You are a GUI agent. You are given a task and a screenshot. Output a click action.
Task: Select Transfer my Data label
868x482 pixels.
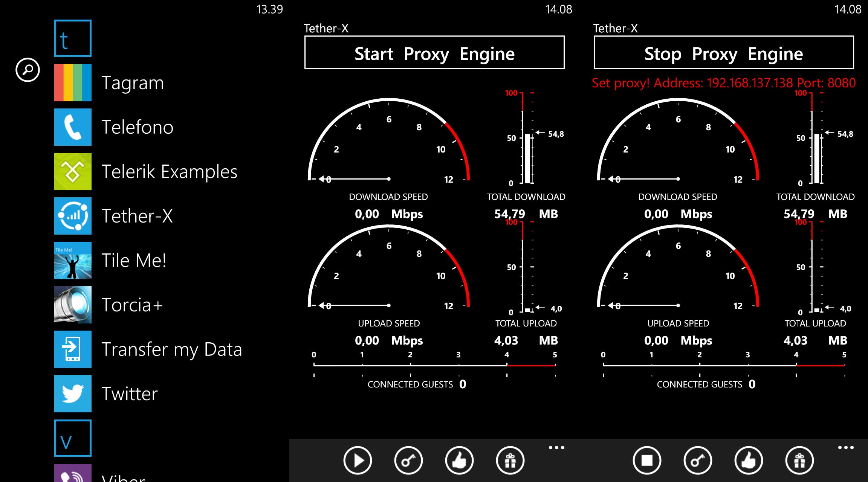coord(172,350)
